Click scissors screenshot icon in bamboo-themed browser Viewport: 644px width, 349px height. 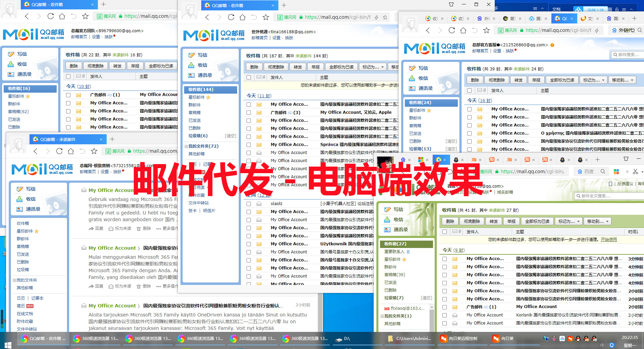point(635,171)
